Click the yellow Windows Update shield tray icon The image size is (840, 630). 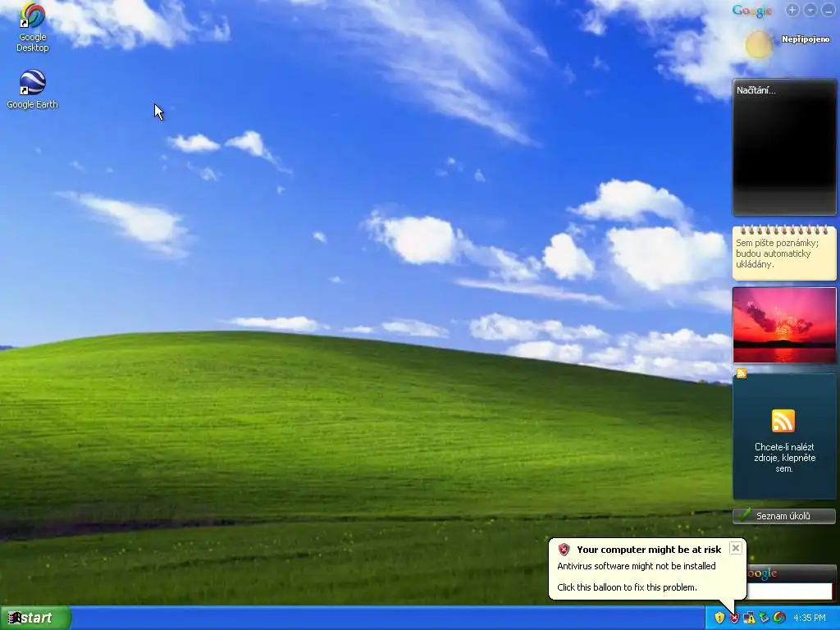point(719,618)
